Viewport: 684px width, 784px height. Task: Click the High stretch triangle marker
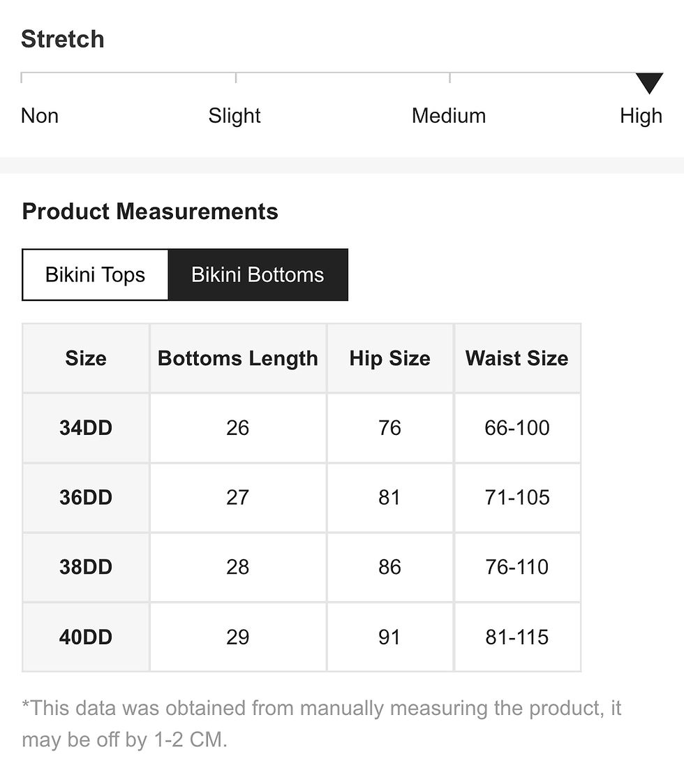[x=649, y=83]
